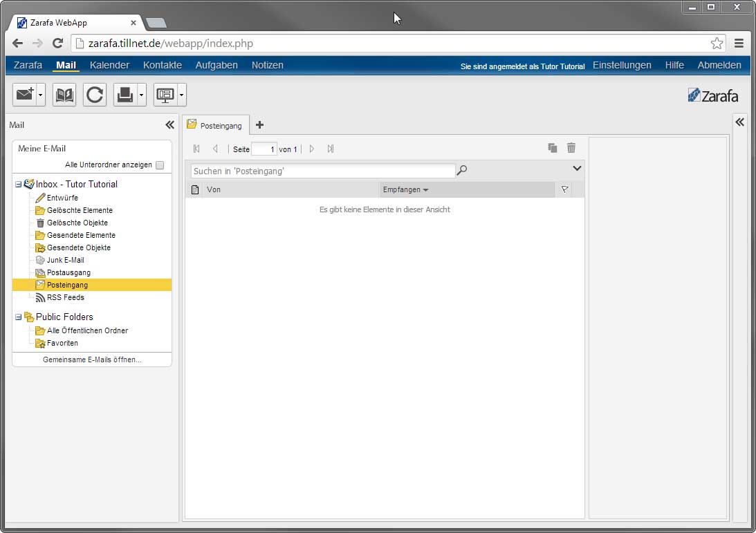
Task: Open the Favoriten folder
Action: coord(62,343)
